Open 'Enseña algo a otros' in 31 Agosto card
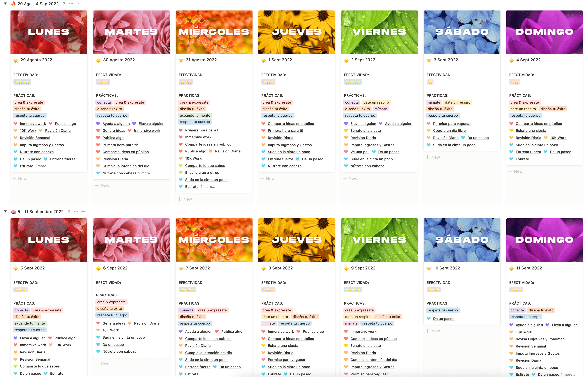Viewport: 588px width, 377px height. click(x=202, y=173)
